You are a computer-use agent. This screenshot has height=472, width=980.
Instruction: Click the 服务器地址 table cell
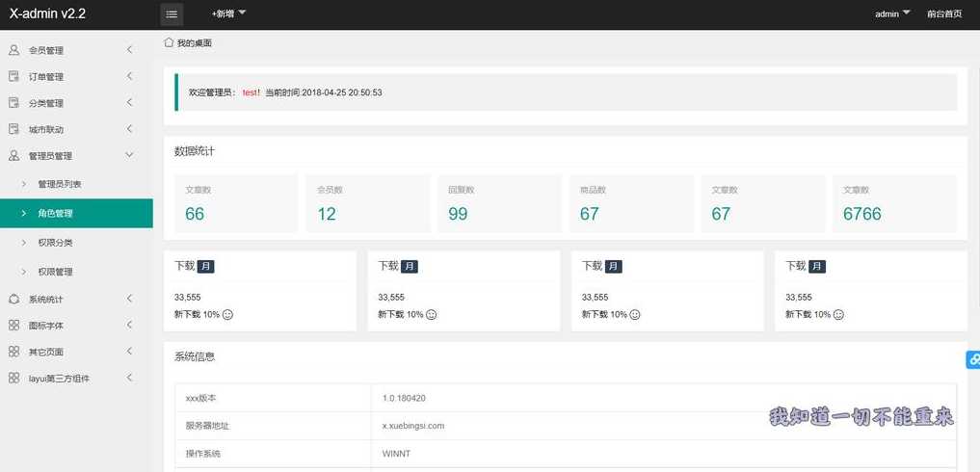(x=273, y=426)
